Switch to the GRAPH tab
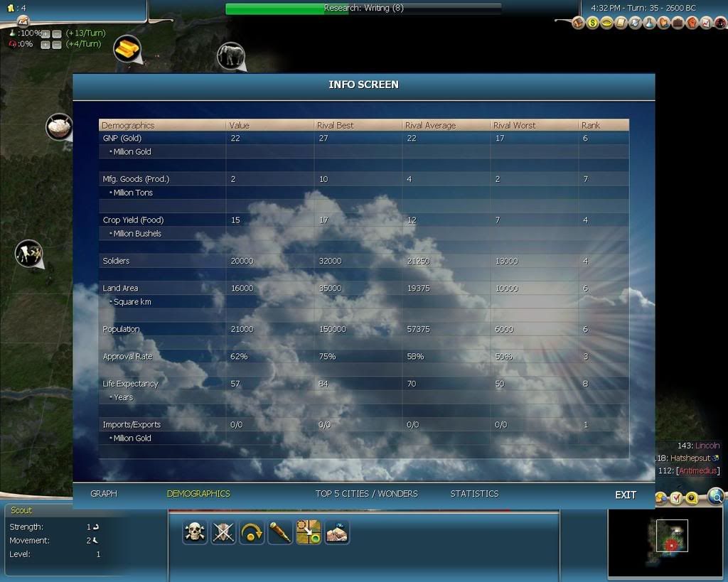728x582 pixels. click(104, 494)
